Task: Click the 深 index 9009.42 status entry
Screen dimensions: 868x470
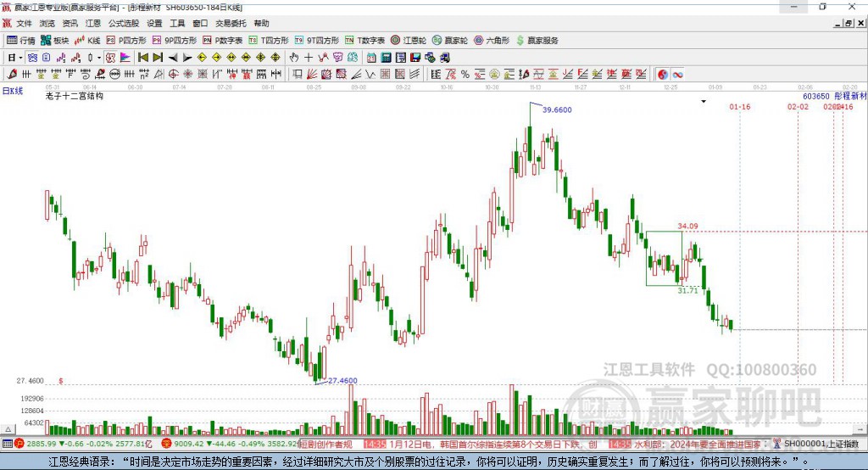Action: point(231,444)
